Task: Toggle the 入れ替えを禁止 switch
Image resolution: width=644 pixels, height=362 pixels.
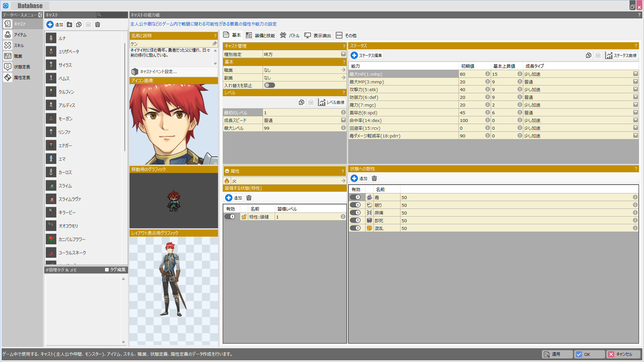Action: click(269, 85)
